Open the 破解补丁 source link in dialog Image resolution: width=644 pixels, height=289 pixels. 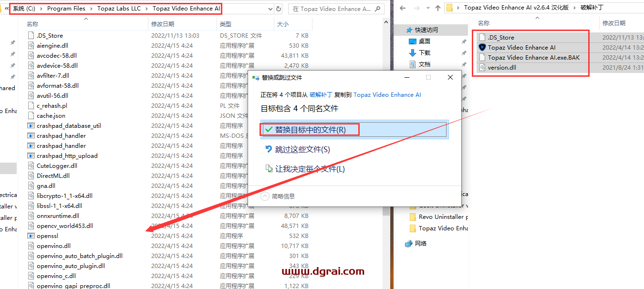coord(320,95)
